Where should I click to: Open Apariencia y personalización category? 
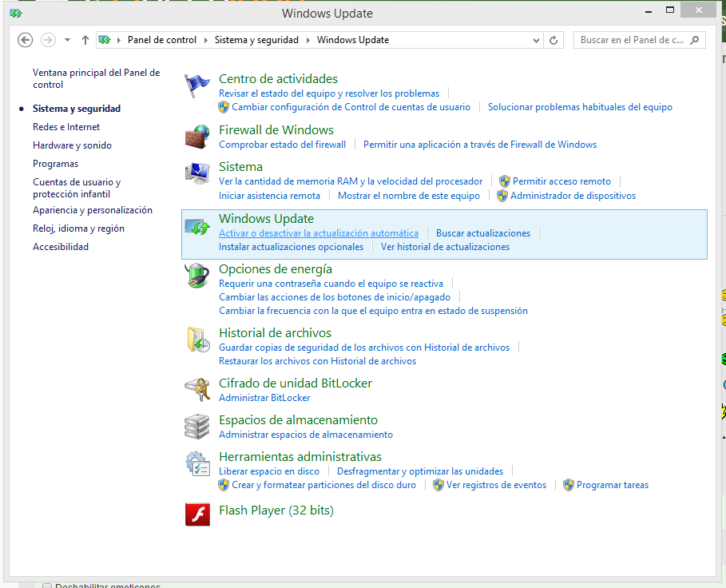(93, 210)
